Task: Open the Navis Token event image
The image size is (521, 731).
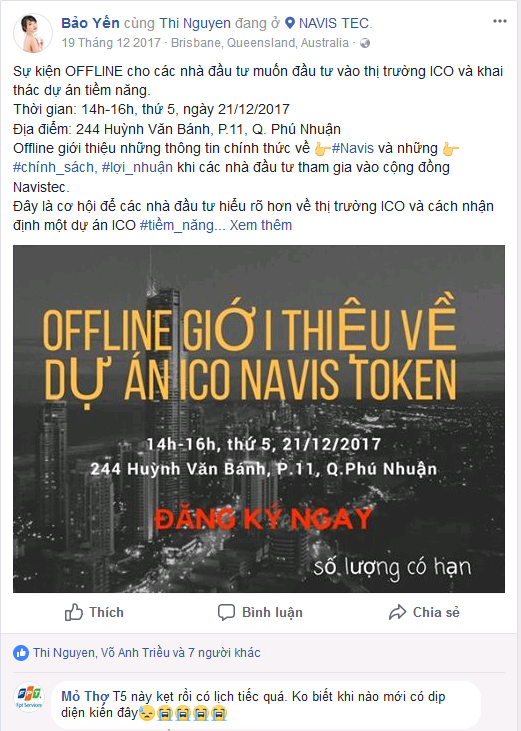Action: point(259,419)
